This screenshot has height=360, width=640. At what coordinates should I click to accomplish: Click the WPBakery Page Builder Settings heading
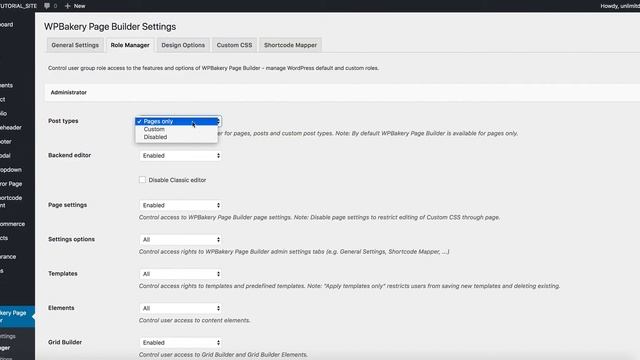[110, 27]
